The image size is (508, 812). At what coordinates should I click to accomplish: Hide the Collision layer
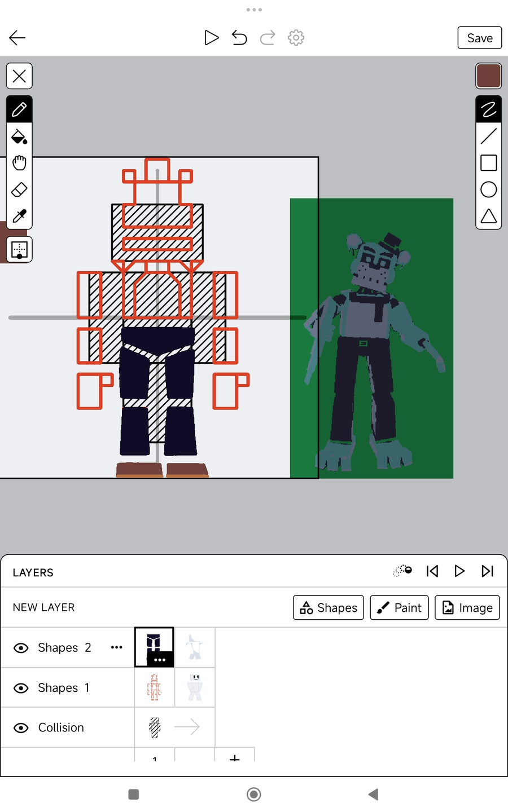coord(21,728)
